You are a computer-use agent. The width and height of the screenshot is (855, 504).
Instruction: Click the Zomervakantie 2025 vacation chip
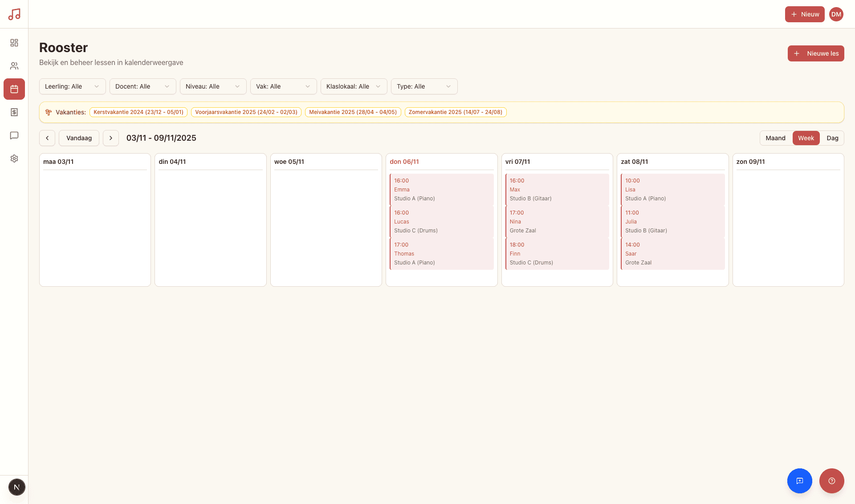pos(455,112)
